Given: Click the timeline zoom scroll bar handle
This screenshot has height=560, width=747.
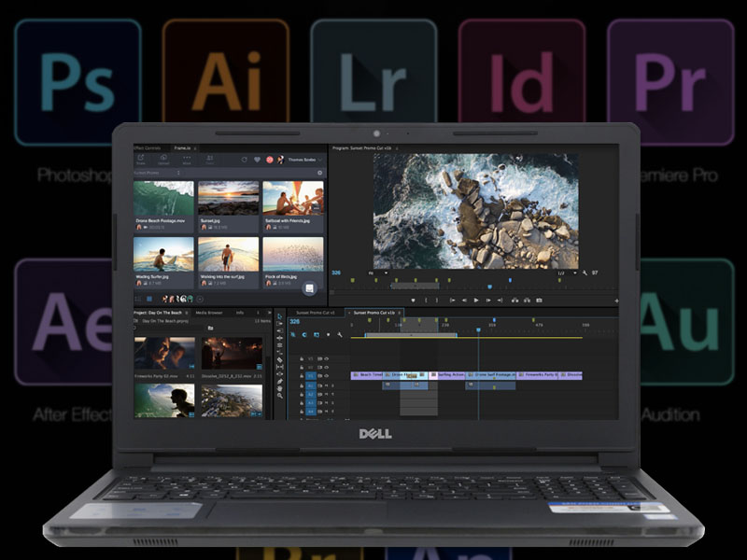Looking at the screenshot, I should click(x=411, y=335).
